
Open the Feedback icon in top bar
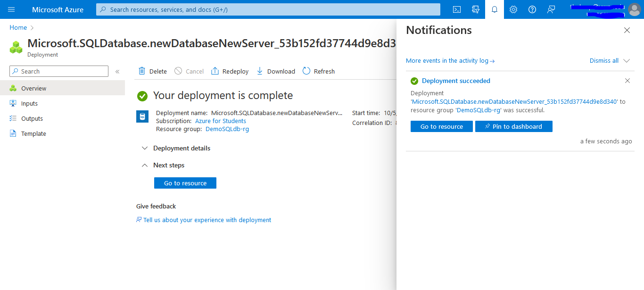click(551, 9)
